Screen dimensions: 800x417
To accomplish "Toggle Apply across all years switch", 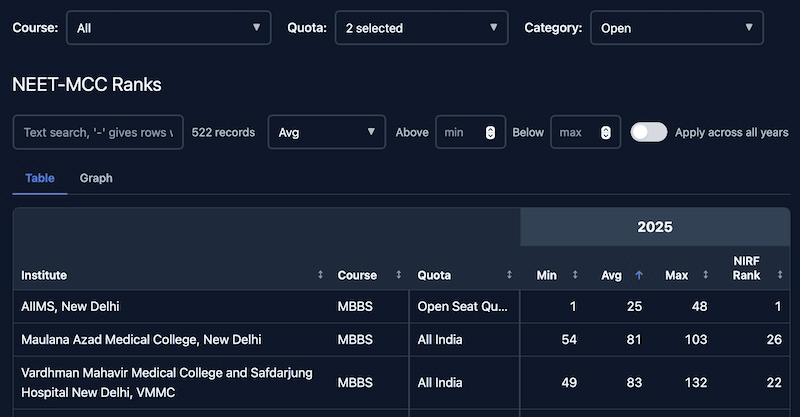I will pyautogui.click(x=648, y=132).
